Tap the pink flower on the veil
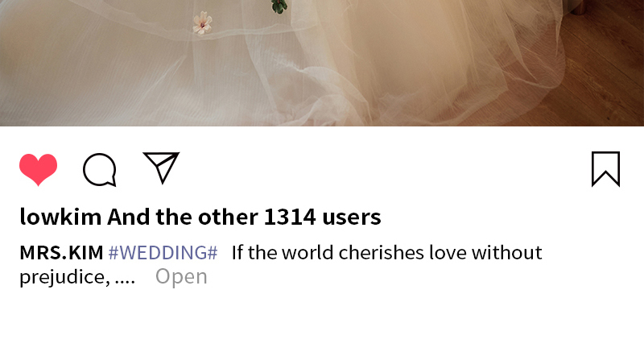Screen dimensions: 644x356 (203, 23)
